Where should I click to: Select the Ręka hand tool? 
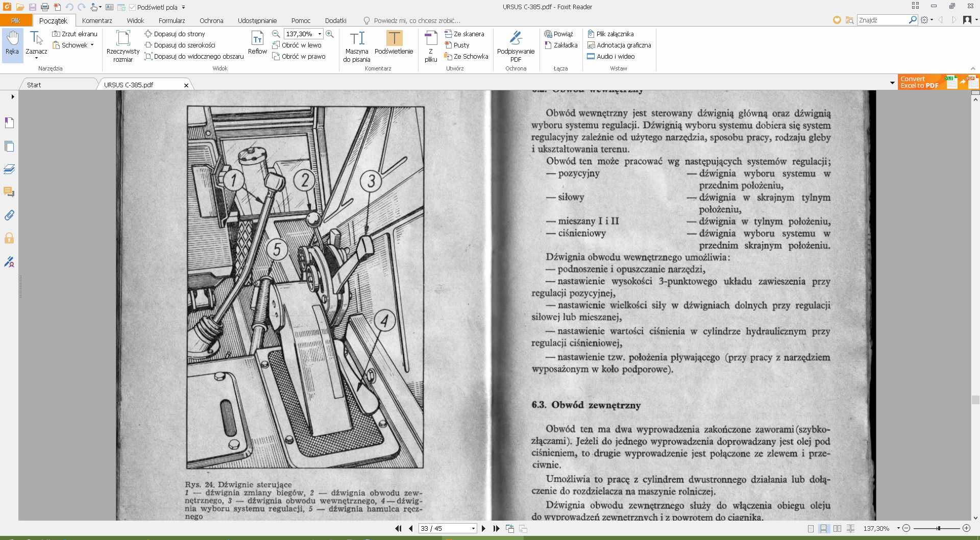click(12, 44)
